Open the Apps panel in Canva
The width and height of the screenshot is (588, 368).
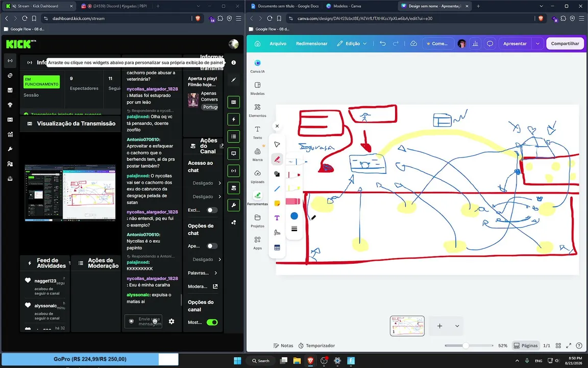257,243
